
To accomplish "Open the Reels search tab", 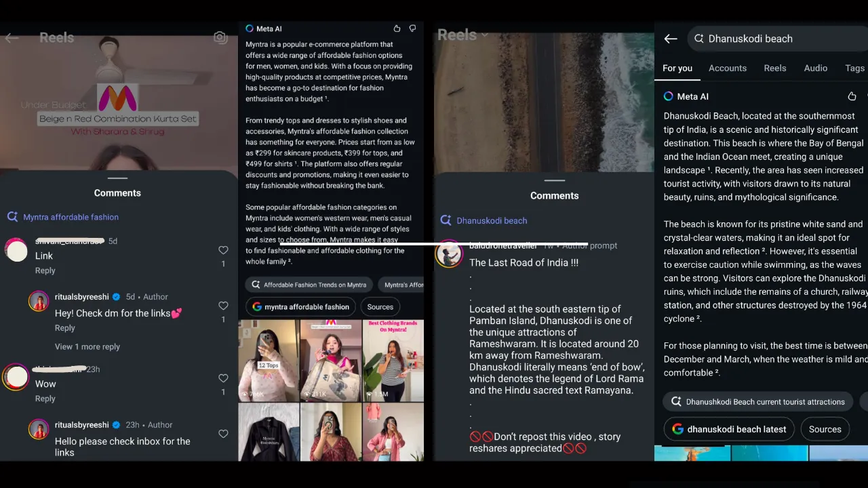I will pyautogui.click(x=775, y=68).
